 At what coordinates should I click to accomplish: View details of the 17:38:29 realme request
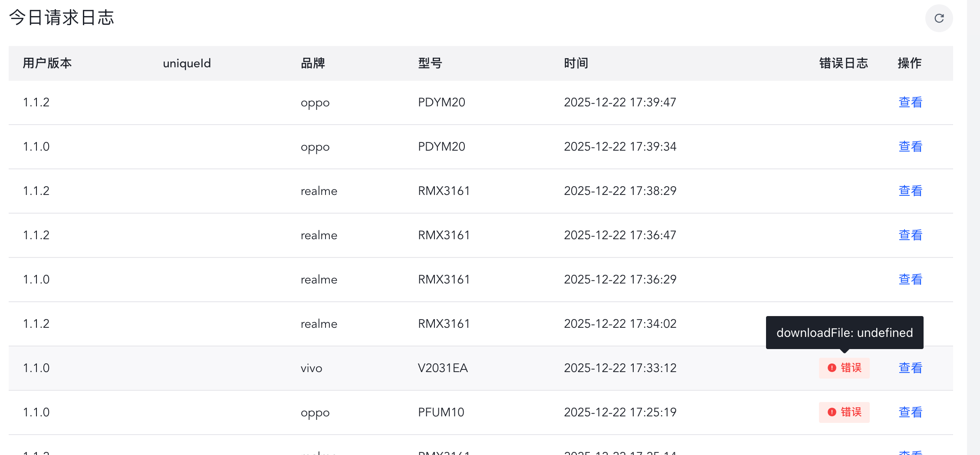tap(910, 191)
